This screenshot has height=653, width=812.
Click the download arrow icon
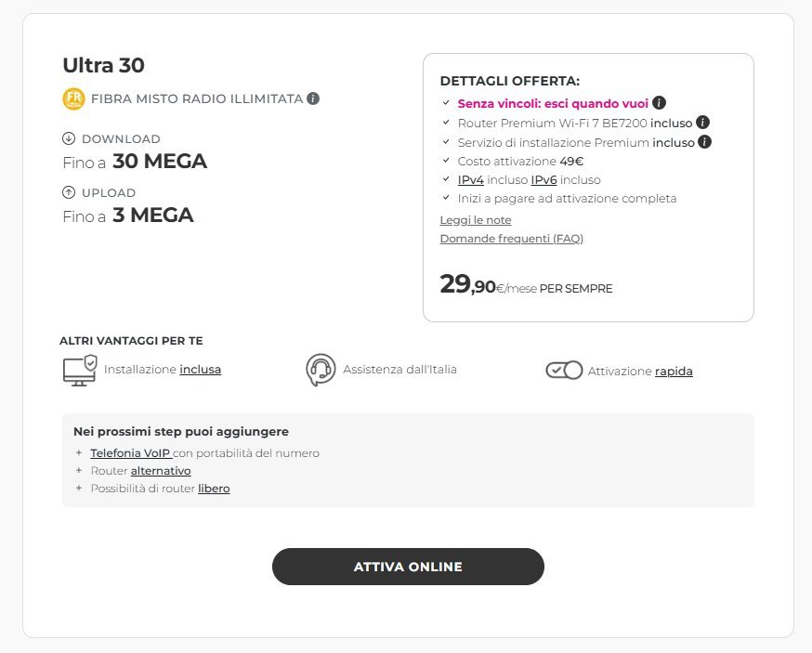point(69,139)
